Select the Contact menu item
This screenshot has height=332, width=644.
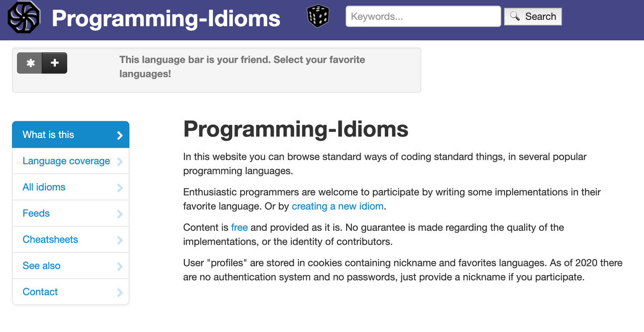point(40,292)
